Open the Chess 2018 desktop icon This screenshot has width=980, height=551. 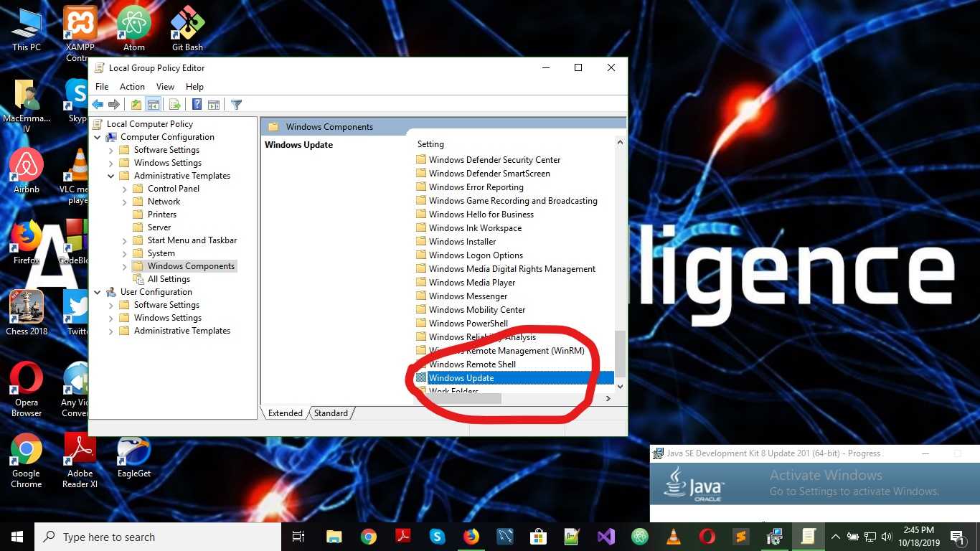(x=27, y=312)
